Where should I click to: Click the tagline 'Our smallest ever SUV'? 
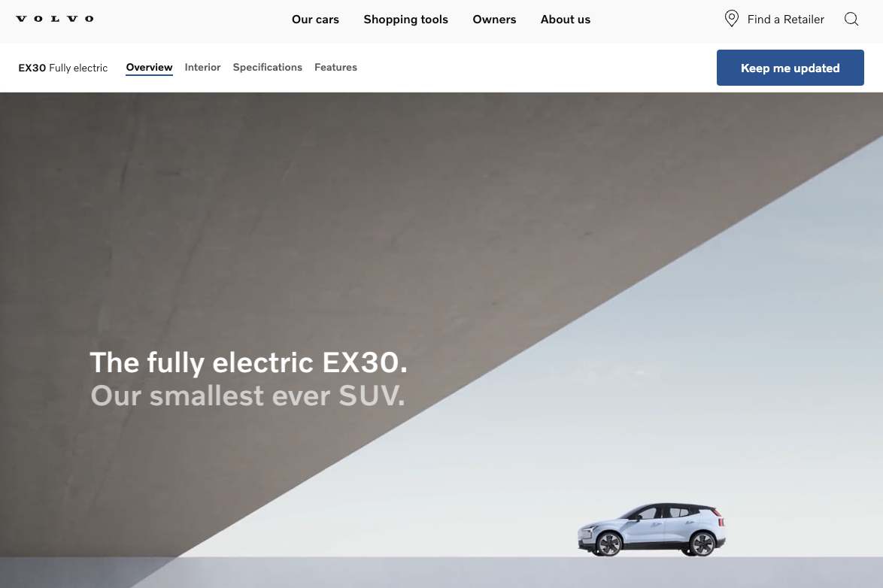coord(247,396)
